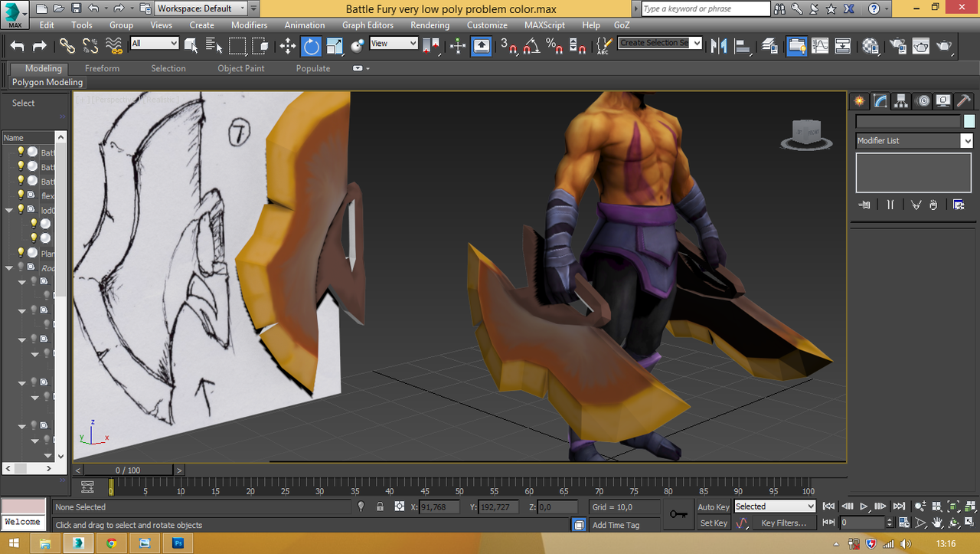Toggle Percent Snap

pos(554,46)
